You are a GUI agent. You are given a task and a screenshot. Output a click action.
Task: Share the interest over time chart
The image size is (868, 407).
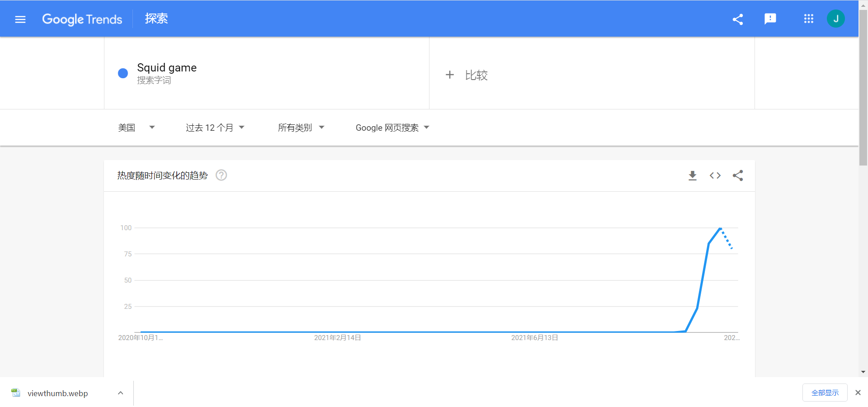tap(738, 175)
